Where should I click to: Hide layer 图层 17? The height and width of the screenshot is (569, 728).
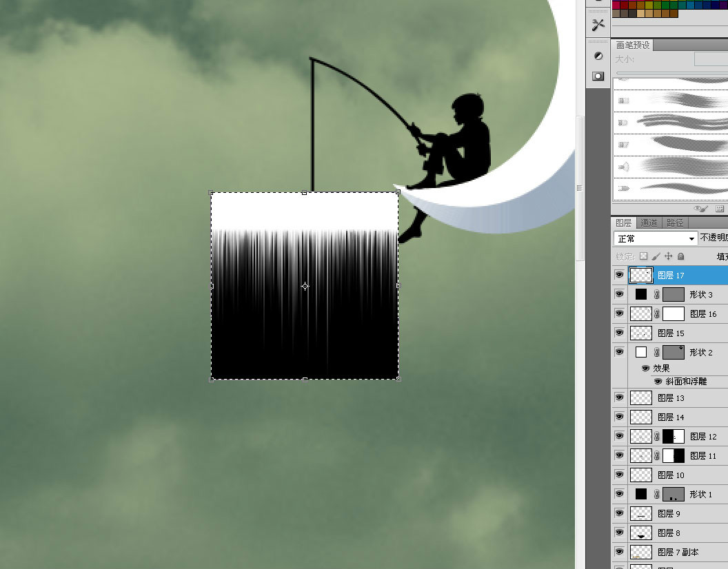point(619,276)
